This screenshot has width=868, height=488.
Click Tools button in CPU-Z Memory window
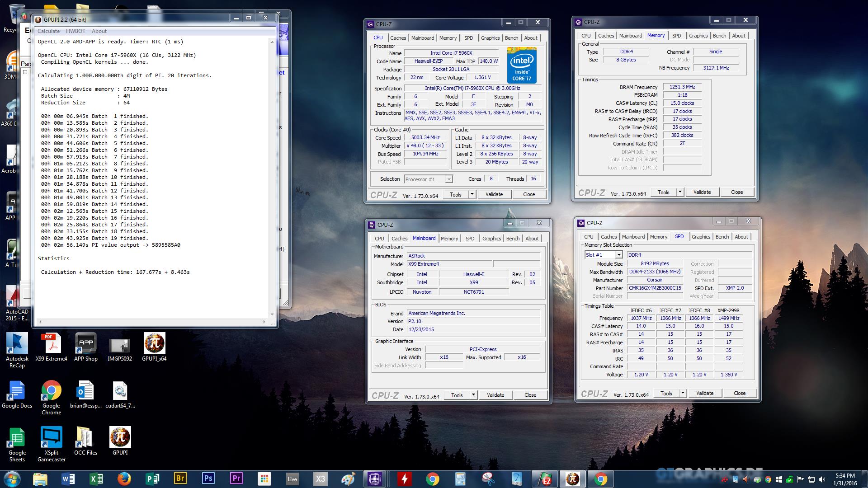pos(664,192)
